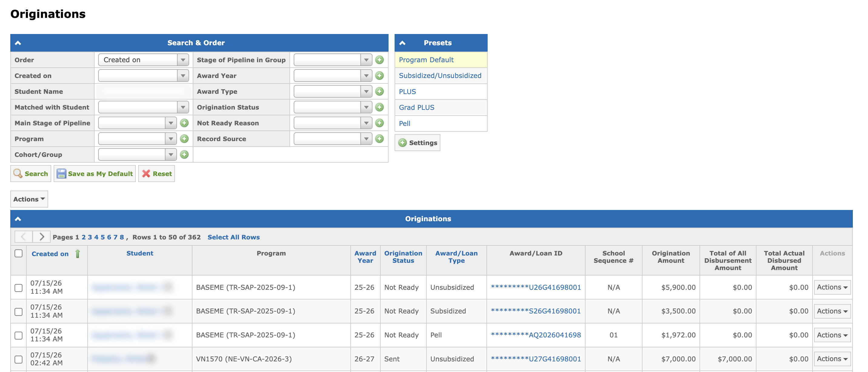
Task: Sort table by Award Year column header
Action: (x=365, y=257)
